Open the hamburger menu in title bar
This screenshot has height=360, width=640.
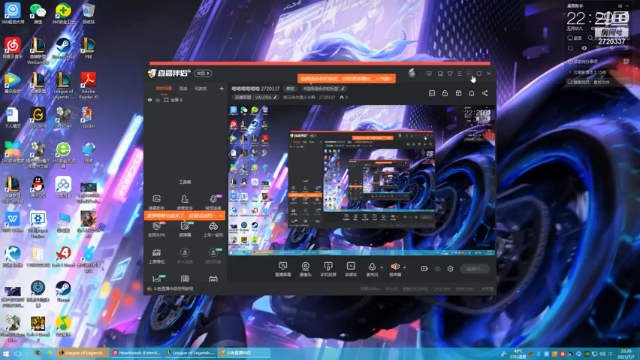click(460, 73)
